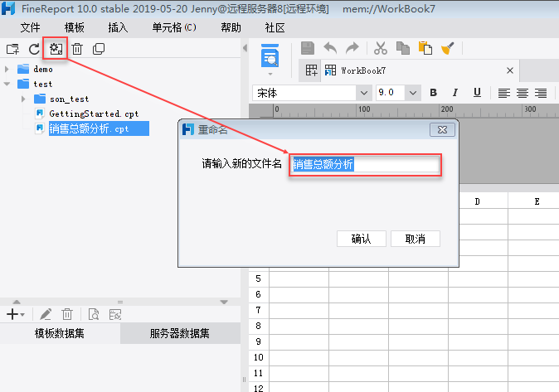Image resolution: width=559 pixels, height=392 pixels.
Task: Expand the demo folder
Action: 7,69
